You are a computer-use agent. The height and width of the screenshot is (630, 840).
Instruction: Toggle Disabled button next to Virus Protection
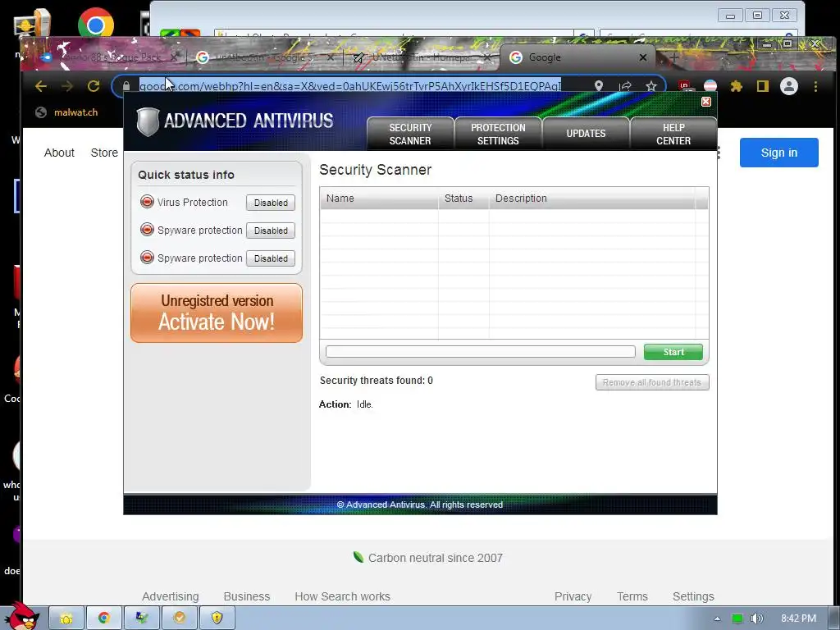[271, 203]
